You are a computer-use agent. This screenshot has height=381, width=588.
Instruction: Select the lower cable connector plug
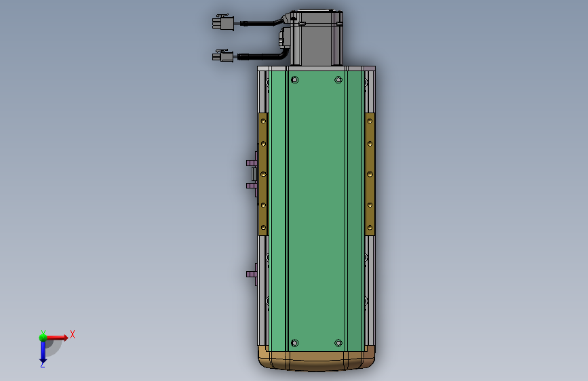222,56
